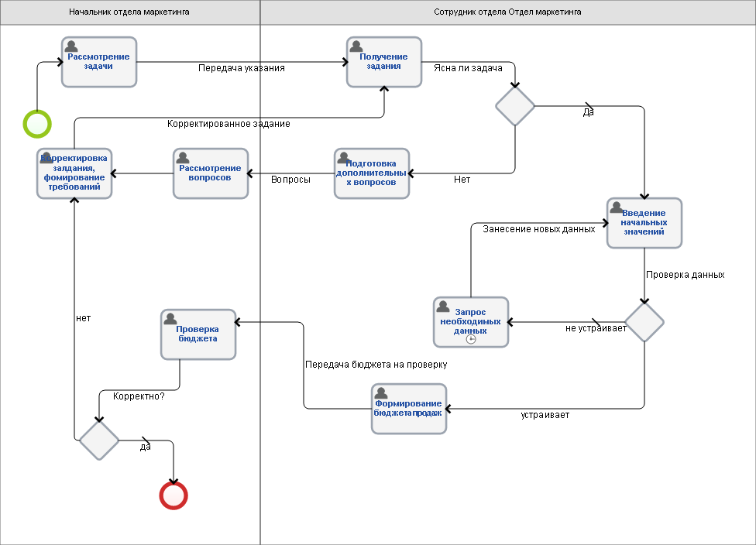The image size is (756, 545).
Task: Select the 'Формирование бюджета продаж' task box
Action: 409,409
